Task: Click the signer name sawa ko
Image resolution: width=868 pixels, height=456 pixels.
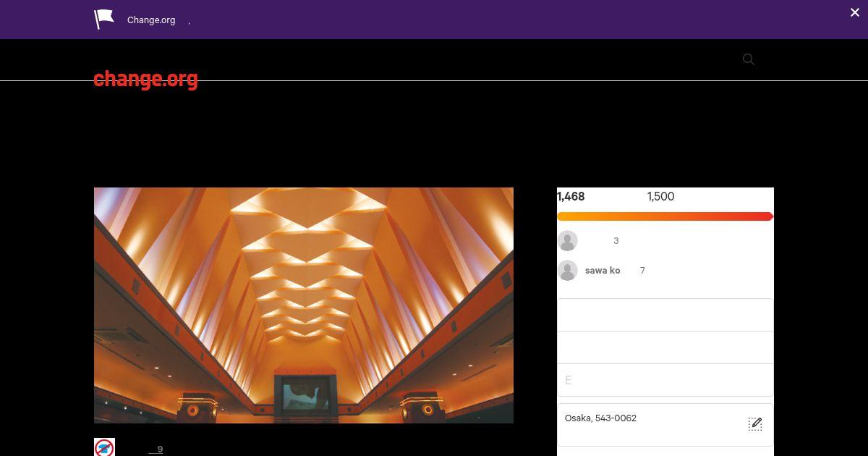Action: point(603,271)
